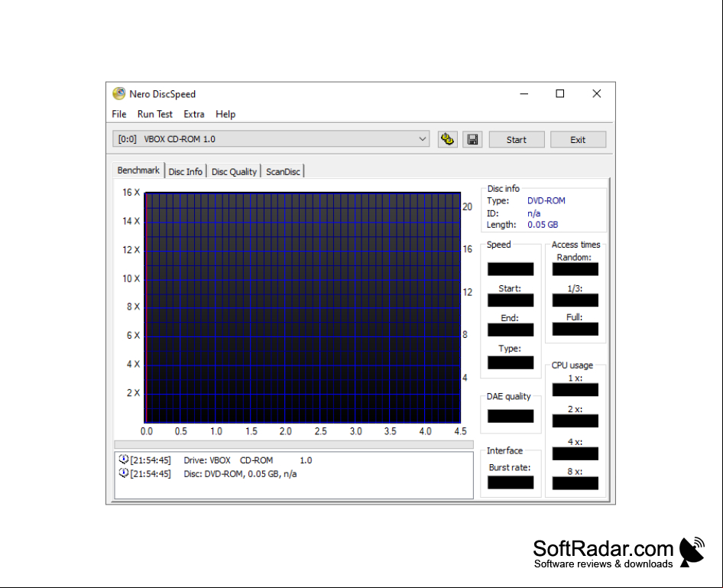The width and height of the screenshot is (723, 588).
Task: Click the CPU usage 1 x field
Action: click(x=575, y=390)
